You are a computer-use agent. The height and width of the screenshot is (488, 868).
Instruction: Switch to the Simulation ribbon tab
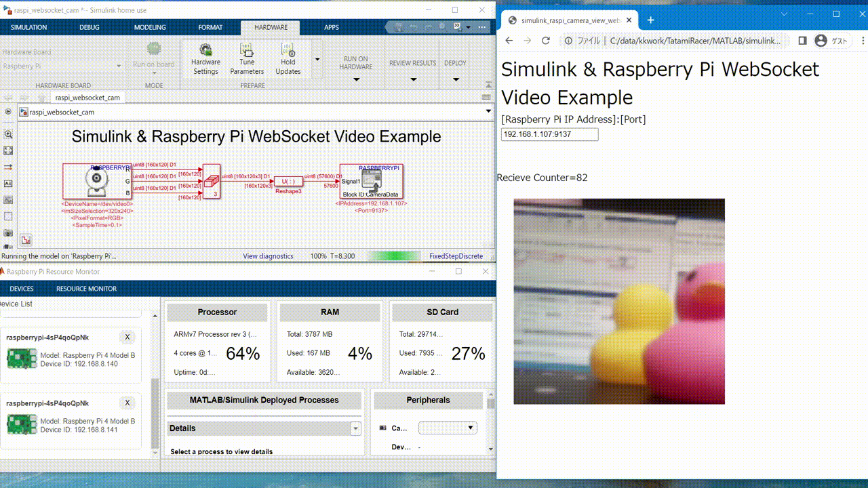pyautogui.click(x=28, y=27)
